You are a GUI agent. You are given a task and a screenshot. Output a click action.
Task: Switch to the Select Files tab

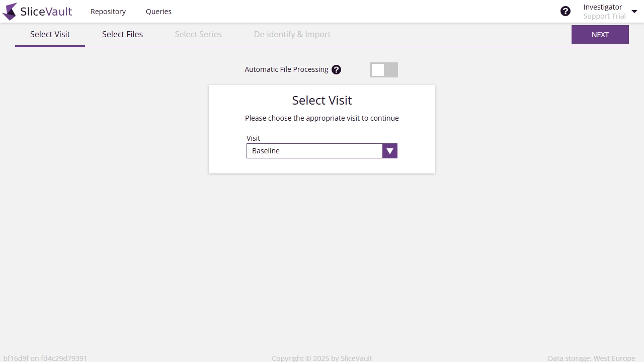coord(122,34)
